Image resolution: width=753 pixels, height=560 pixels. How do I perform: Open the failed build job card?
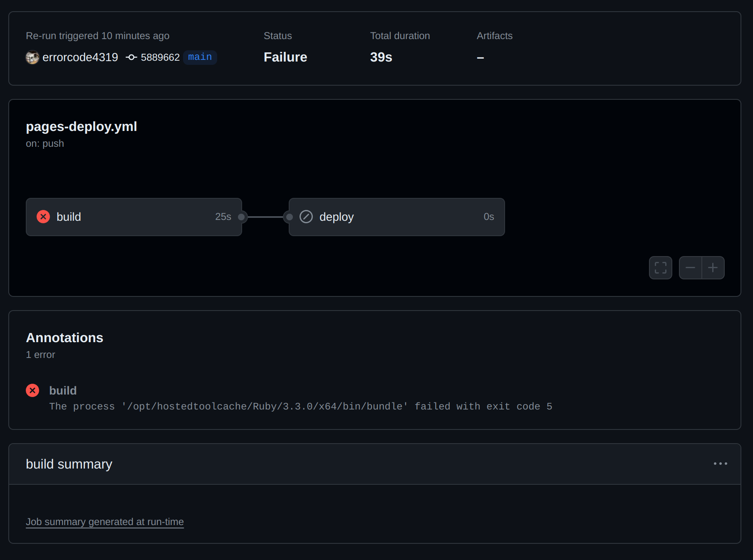(134, 217)
